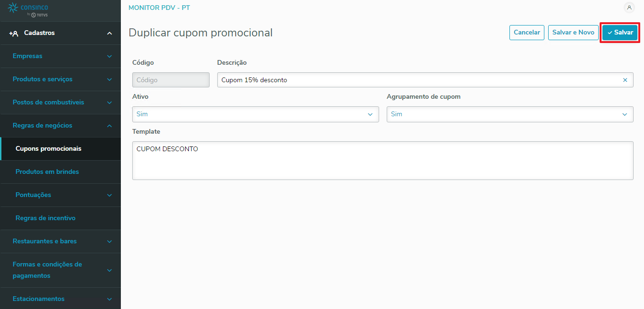The height and width of the screenshot is (309, 644).
Task: Expand the Empresas submenu
Action: (110, 56)
